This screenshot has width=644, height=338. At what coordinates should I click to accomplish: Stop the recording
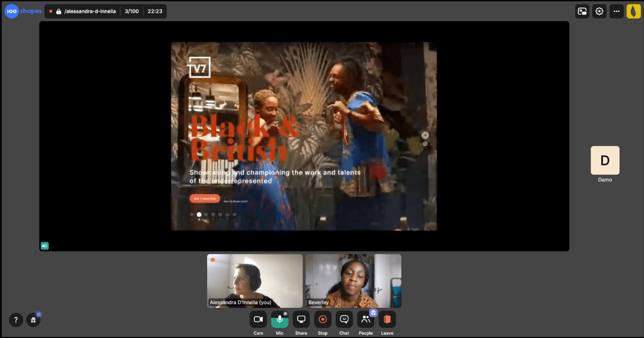click(x=323, y=319)
